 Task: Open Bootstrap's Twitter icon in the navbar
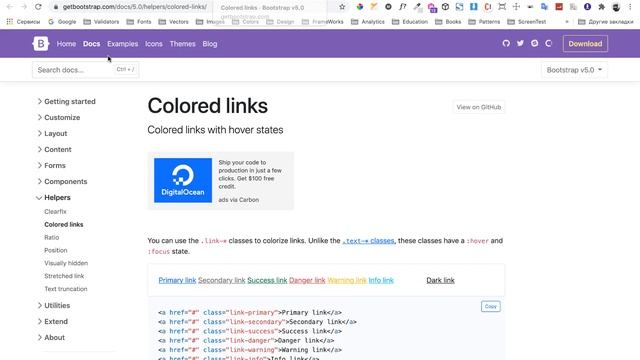520,43
